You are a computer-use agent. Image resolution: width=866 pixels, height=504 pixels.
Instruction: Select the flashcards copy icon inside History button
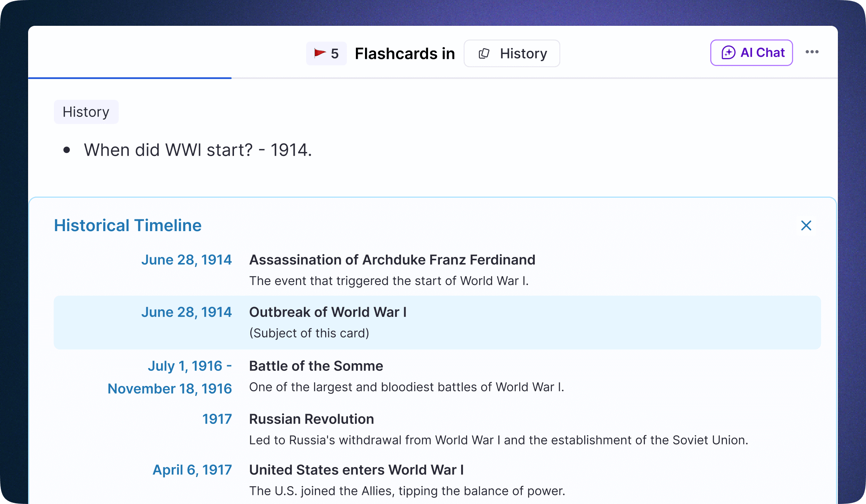click(484, 53)
